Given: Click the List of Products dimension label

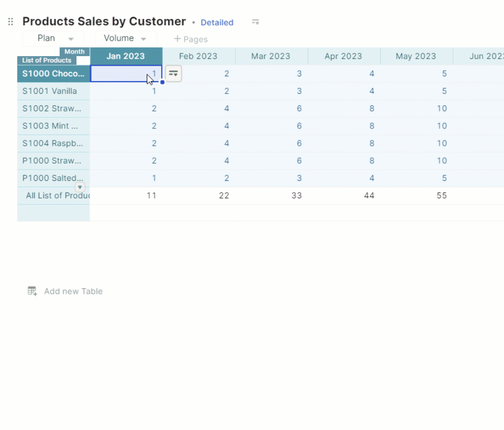Looking at the screenshot, I should (46, 61).
